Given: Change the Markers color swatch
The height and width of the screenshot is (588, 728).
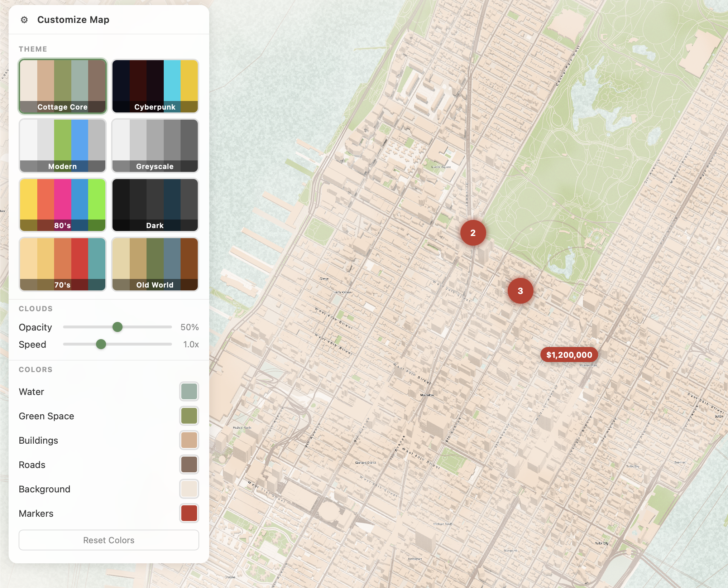Looking at the screenshot, I should (x=189, y=513).
